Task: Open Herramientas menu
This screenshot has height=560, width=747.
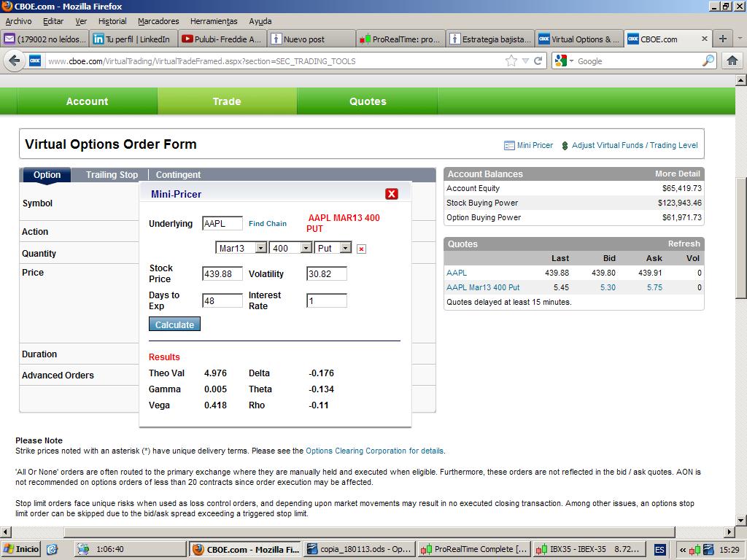Action: (x=214, y=21)
